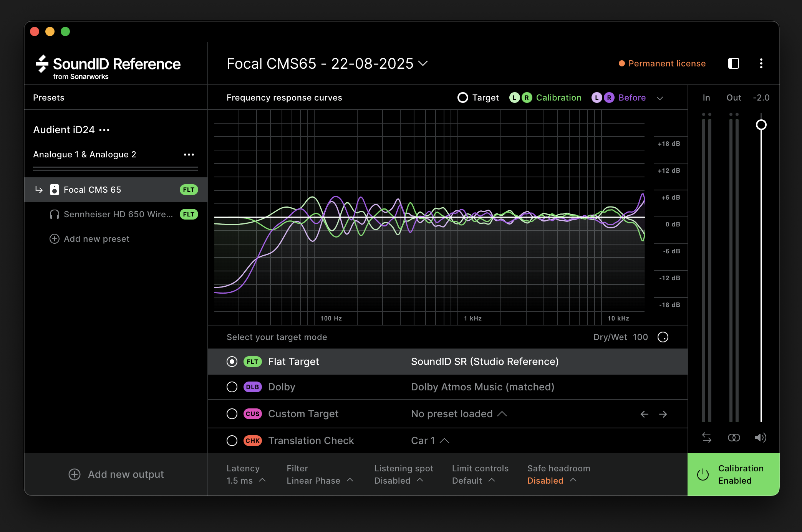
Task: Click the Sennheiser headphones icon
Action: pyautogui.click(x=55, y=214)
